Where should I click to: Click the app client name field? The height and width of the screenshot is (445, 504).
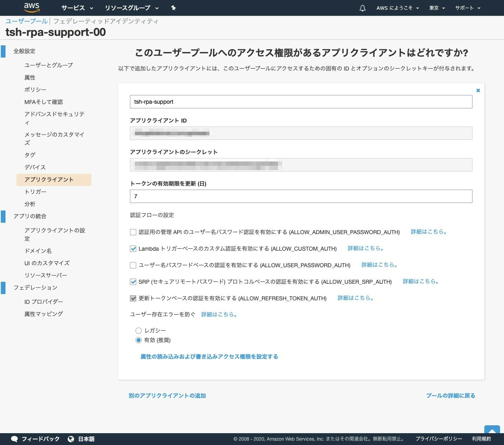[x=301, y=102]
